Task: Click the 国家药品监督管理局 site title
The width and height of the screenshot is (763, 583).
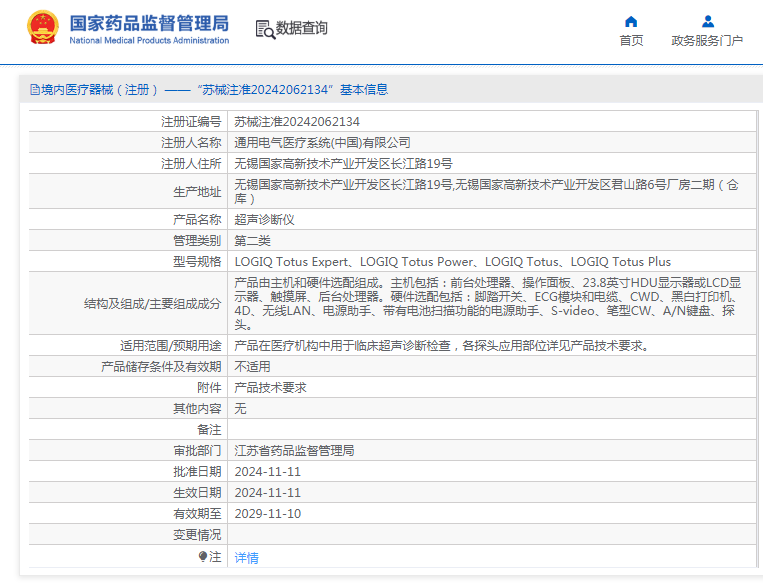Action: pyautogui.click(x=149, y=22)
